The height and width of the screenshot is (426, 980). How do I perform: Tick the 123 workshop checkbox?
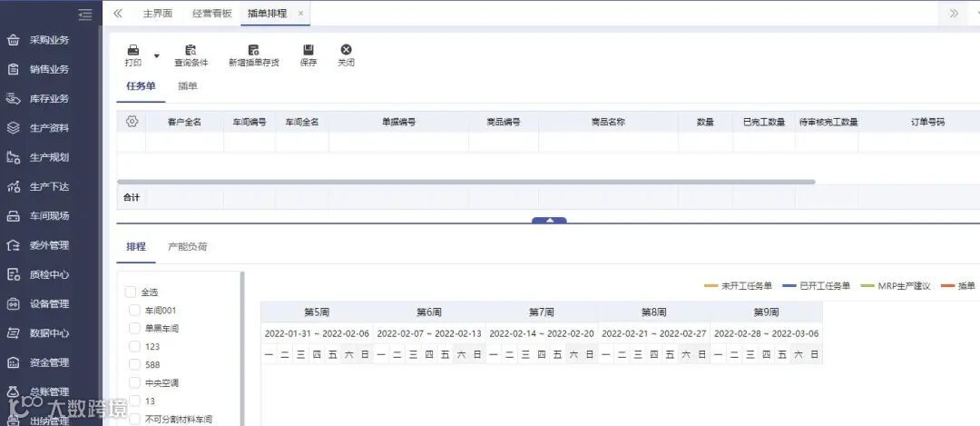coord(134,346)
